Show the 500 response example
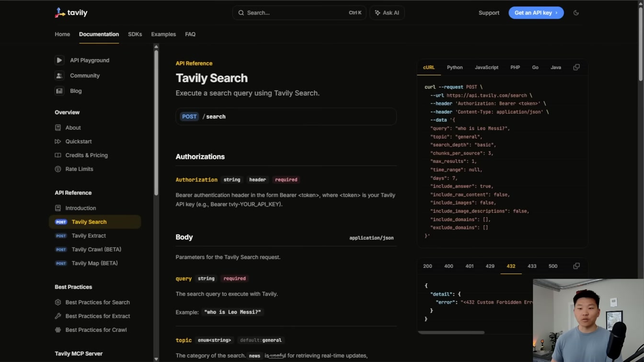This screenshot has height=362, width=644. (553, 266)
